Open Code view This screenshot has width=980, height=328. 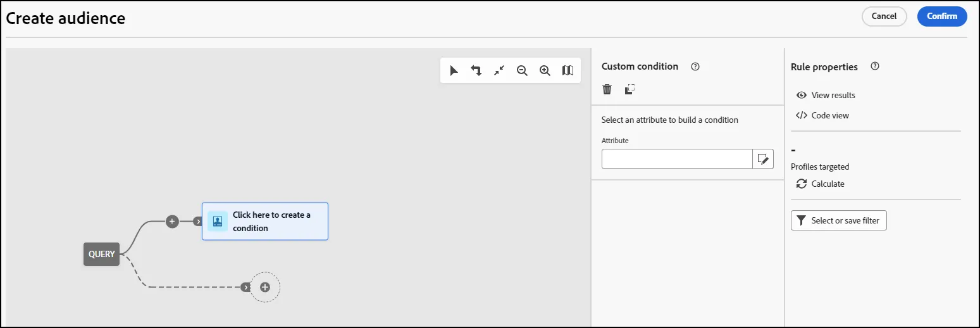pyautogui.click(x=822, y=115)
